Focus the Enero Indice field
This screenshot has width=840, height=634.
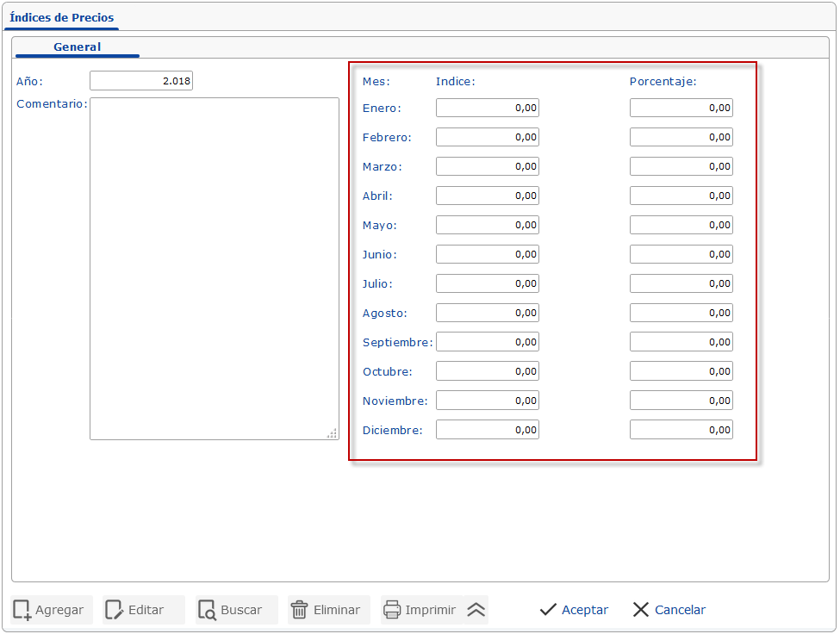pyautogui.click(x=487, y=108)
